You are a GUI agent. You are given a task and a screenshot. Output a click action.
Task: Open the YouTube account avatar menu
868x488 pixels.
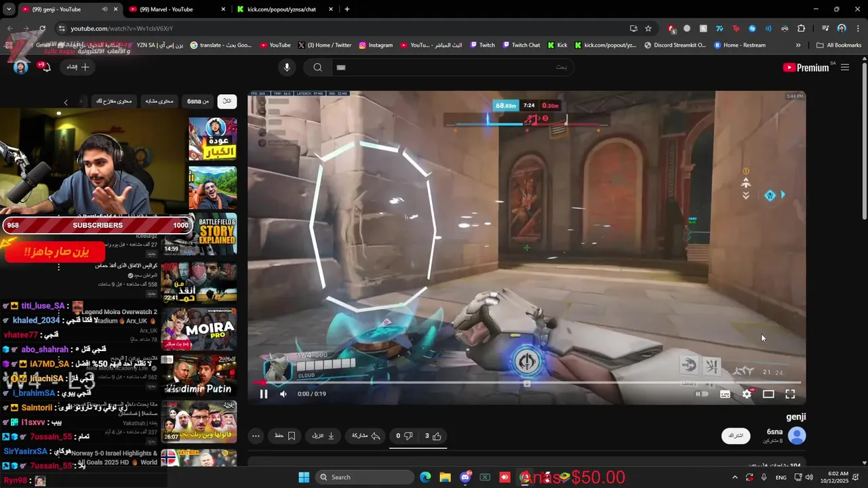pos(21,67)
